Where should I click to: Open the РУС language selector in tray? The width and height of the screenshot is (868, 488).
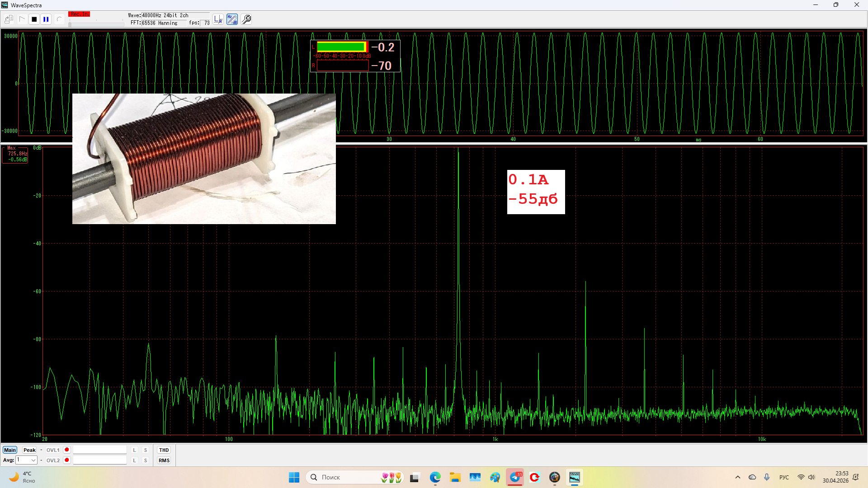tap(784, 477)
